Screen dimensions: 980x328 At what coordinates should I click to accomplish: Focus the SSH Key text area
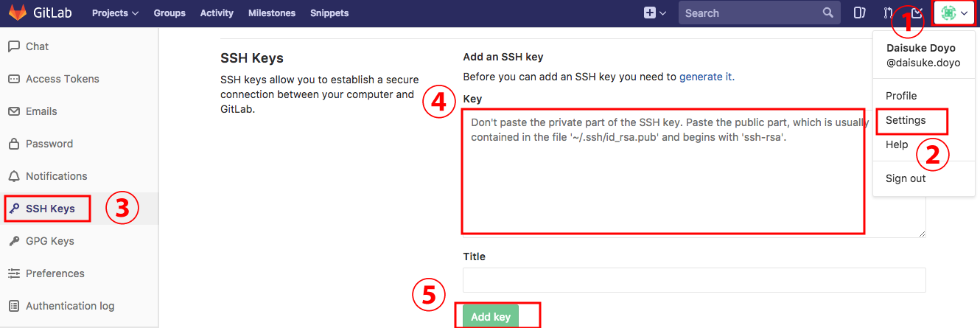(x=694, y=173)
